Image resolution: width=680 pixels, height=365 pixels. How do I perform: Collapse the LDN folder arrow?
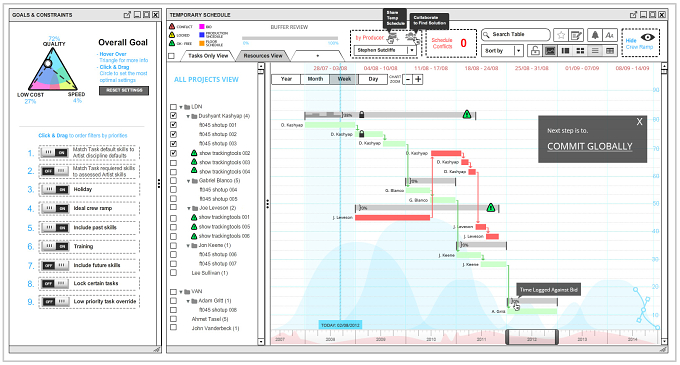pos(181,107)
